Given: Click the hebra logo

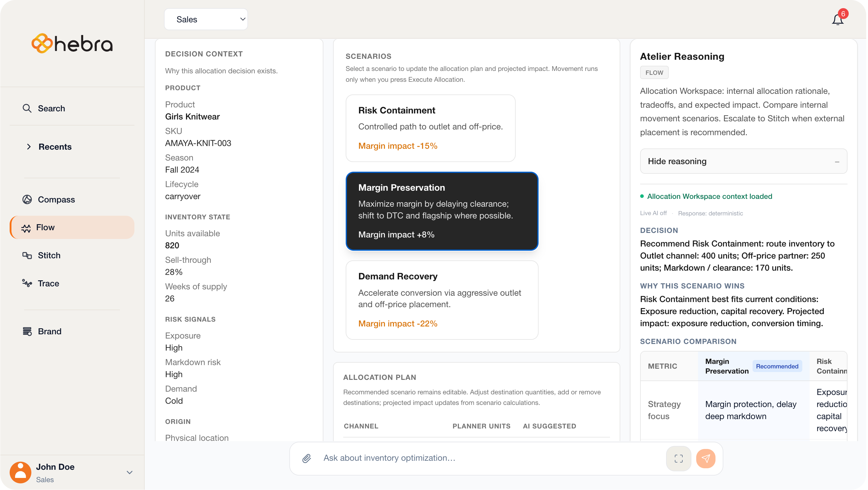Looking at the screenshot, I should 72,43.
